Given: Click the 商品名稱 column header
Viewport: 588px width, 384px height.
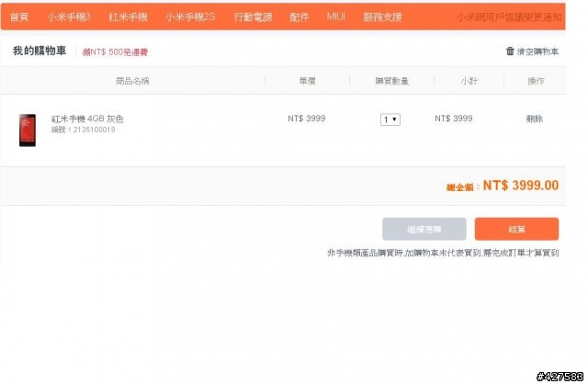Looking at the screenshot, I should [132, 81].
